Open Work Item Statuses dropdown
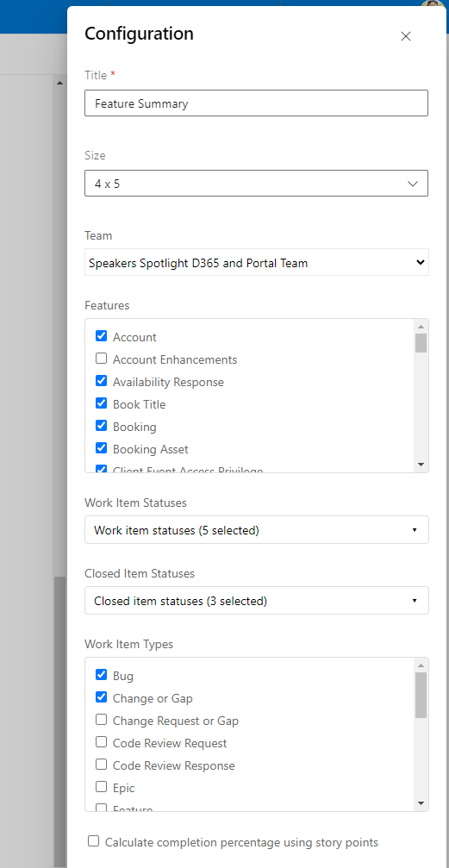The height and width of the screenshot is (868, 449). (x=256, y=530)
